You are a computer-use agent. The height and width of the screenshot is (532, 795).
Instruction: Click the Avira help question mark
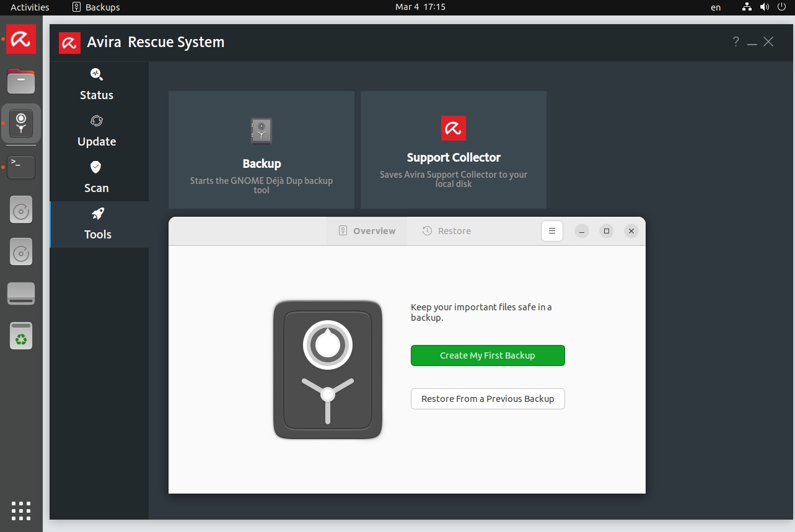(736, 42)
